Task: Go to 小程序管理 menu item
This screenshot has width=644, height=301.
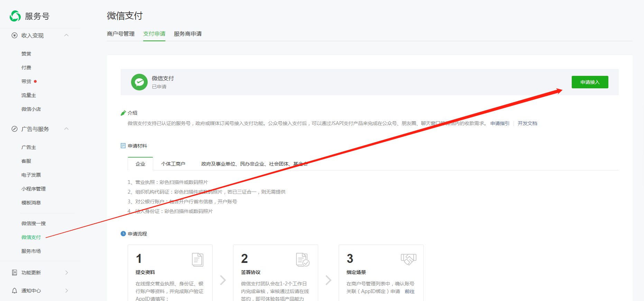Action: pyautogui.click(x=34, y=189)
